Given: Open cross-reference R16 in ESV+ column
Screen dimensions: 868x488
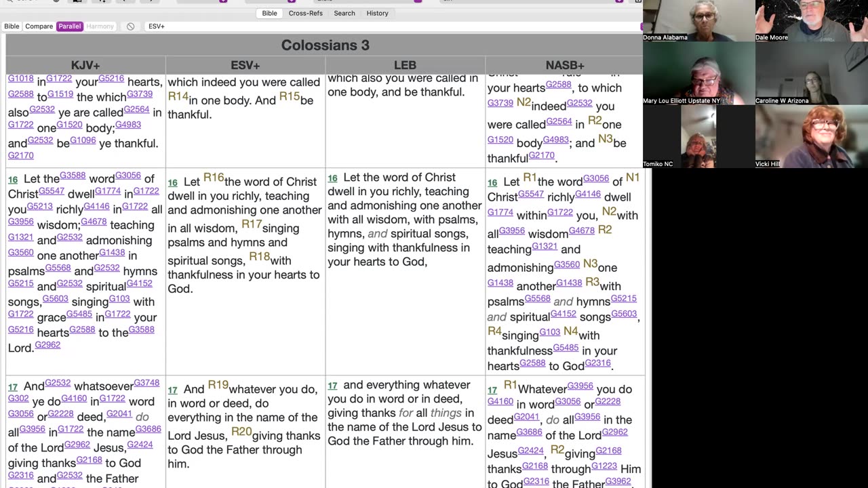Looking at the screenshot, I should pyautogui.click(x=214, y=178).
